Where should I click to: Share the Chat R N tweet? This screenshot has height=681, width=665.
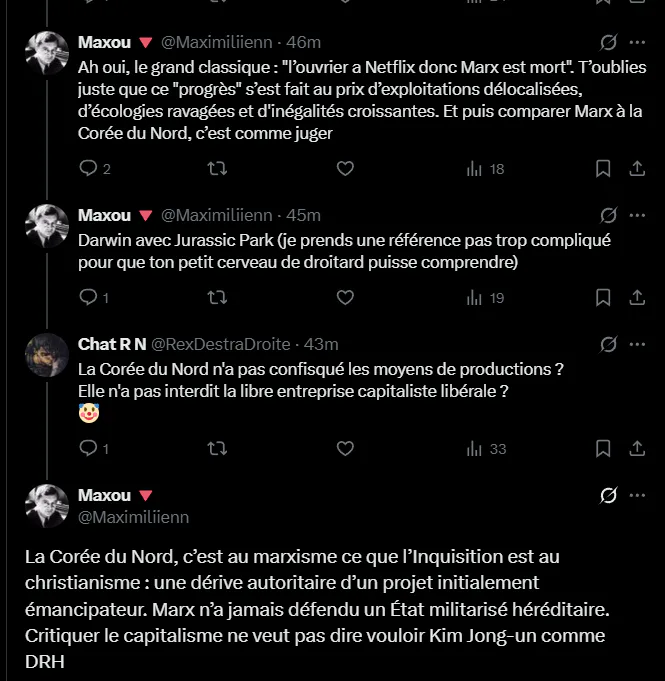(637, 448)
